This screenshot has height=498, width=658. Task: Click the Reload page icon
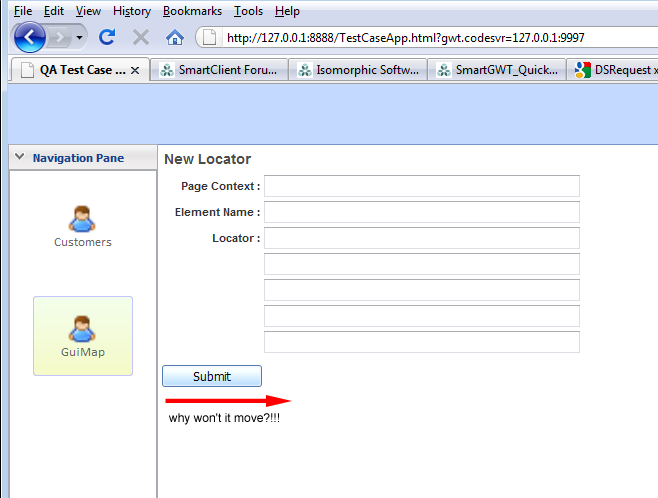[x=107, y=38]
